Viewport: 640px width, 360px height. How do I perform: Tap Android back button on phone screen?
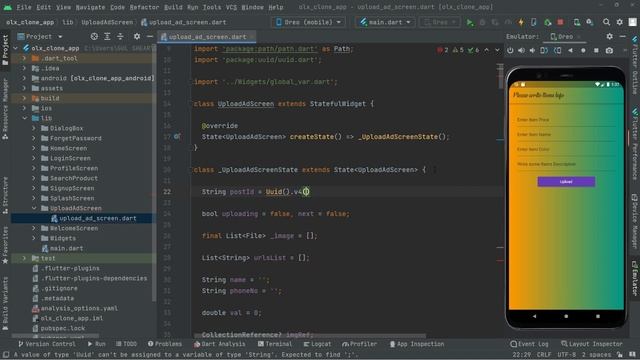(x=534, y=316)
